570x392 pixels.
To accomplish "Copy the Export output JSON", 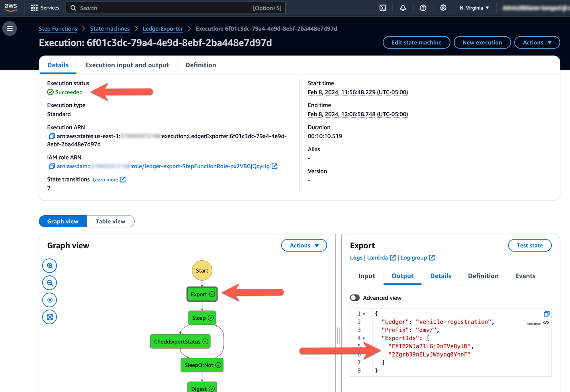I will 546,314.
